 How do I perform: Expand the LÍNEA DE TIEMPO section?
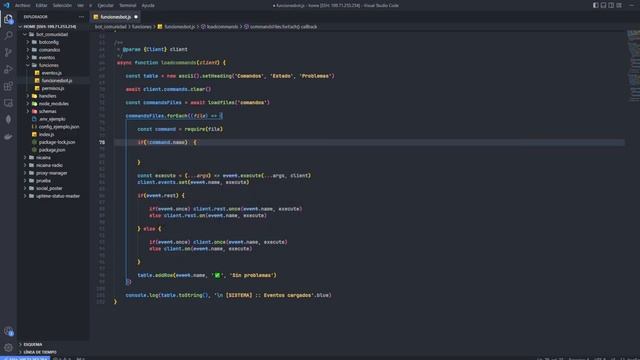tap(53, 352)
